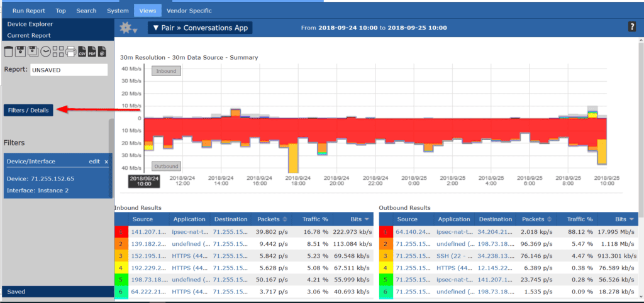Click the 16.78 % inbound traffic value
The image size is (644, 303).
click(316, 232)
